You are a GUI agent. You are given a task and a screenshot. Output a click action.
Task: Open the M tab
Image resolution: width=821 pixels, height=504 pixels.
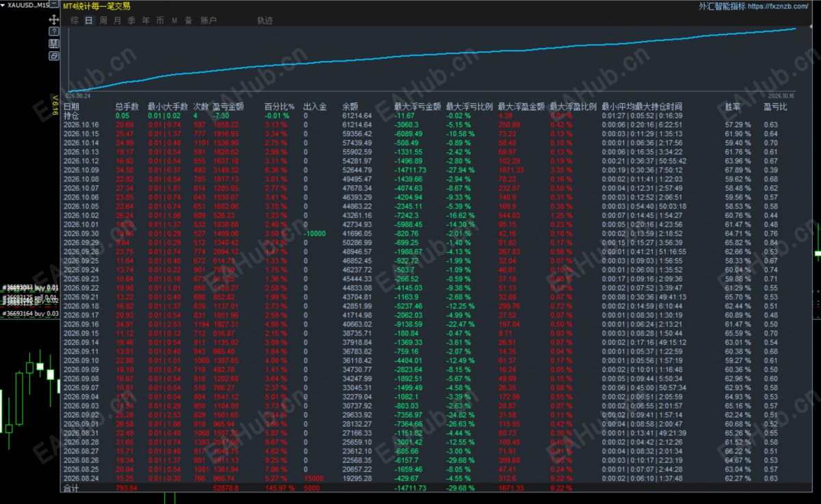click(174, 21)
